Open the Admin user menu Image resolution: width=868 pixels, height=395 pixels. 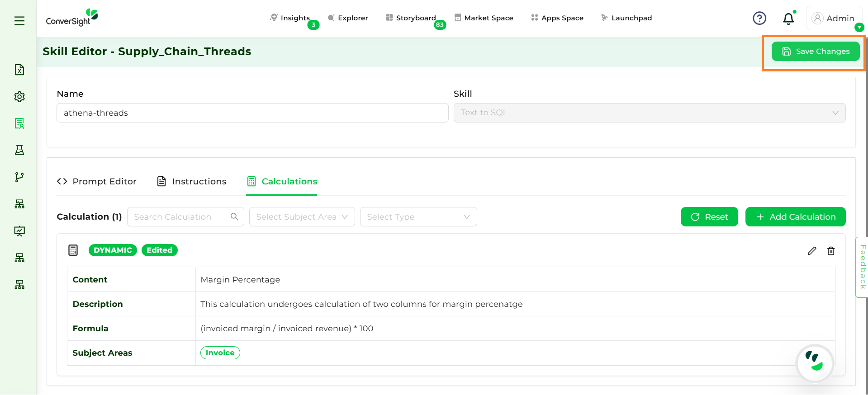click(834, 19)
